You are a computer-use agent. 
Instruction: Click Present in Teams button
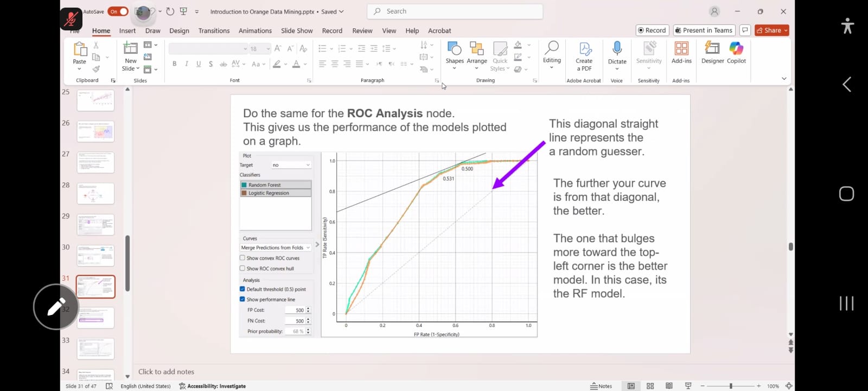coord(704,30)
